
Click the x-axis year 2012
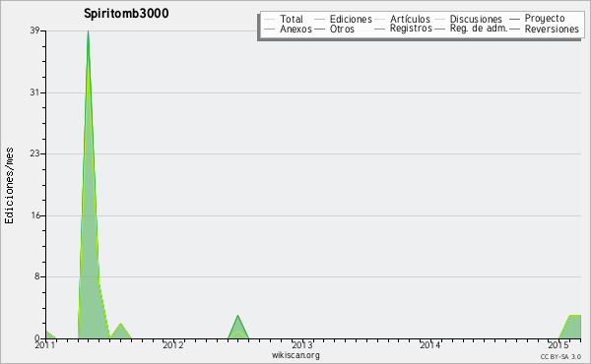click(173, 344)
